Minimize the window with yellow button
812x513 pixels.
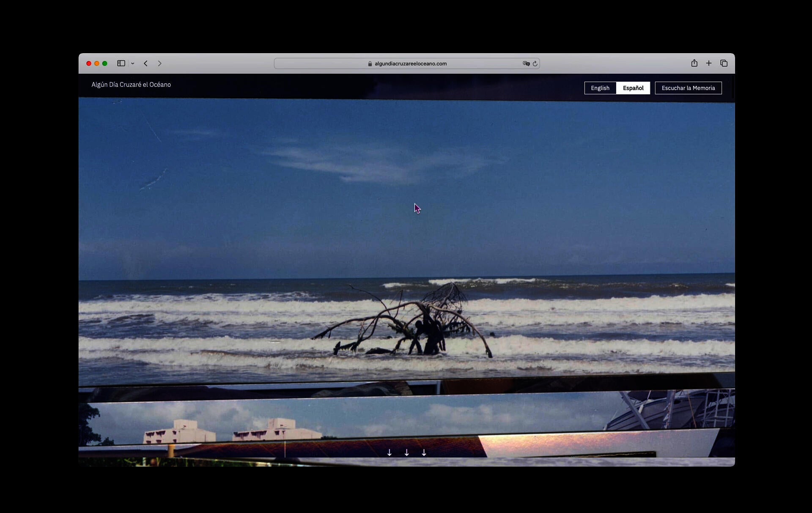point(97,63)
